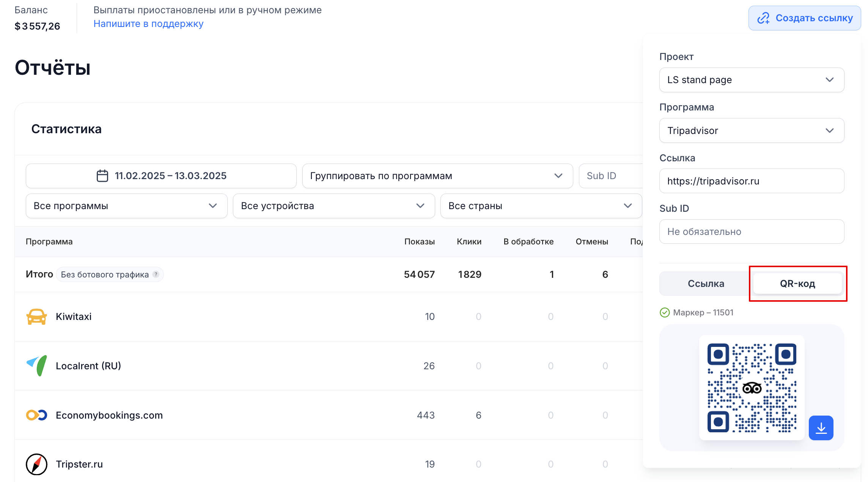Click the Tripster.ru compass icon
Viewport: 868px width, 482px height.
click(36, 464)
